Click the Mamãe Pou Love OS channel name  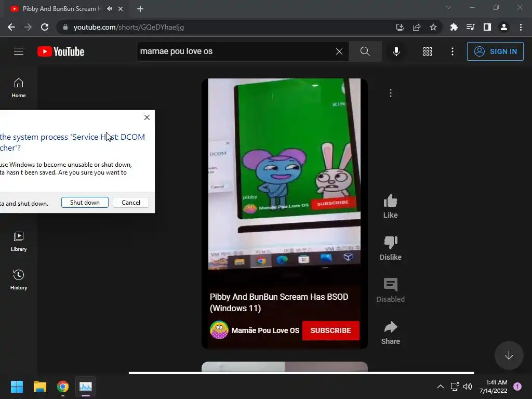pos(265,330)
